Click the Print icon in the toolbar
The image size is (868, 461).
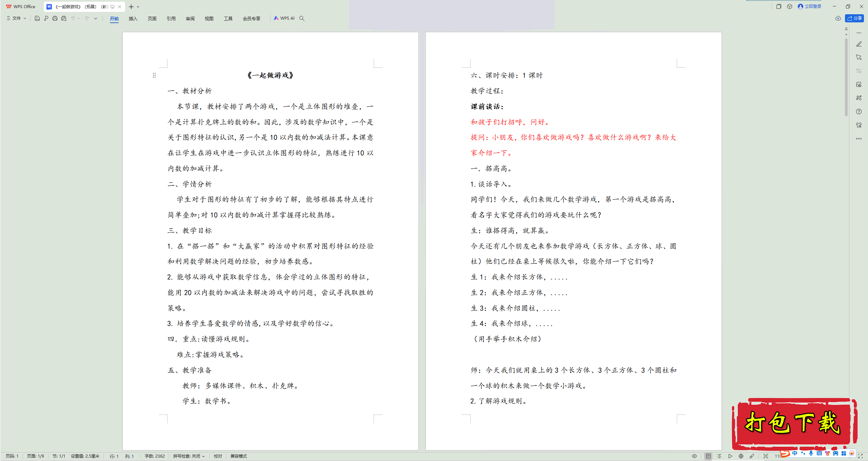[x=55, y=18]
